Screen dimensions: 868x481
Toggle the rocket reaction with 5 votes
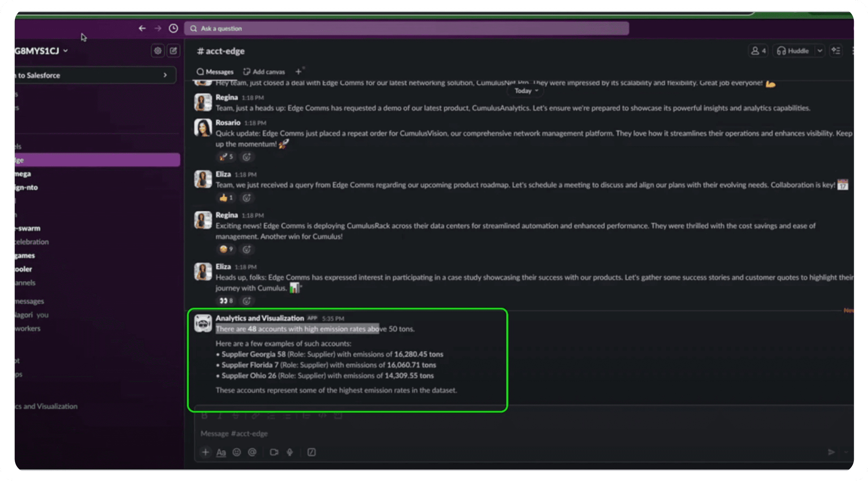(x=226, y=157)
